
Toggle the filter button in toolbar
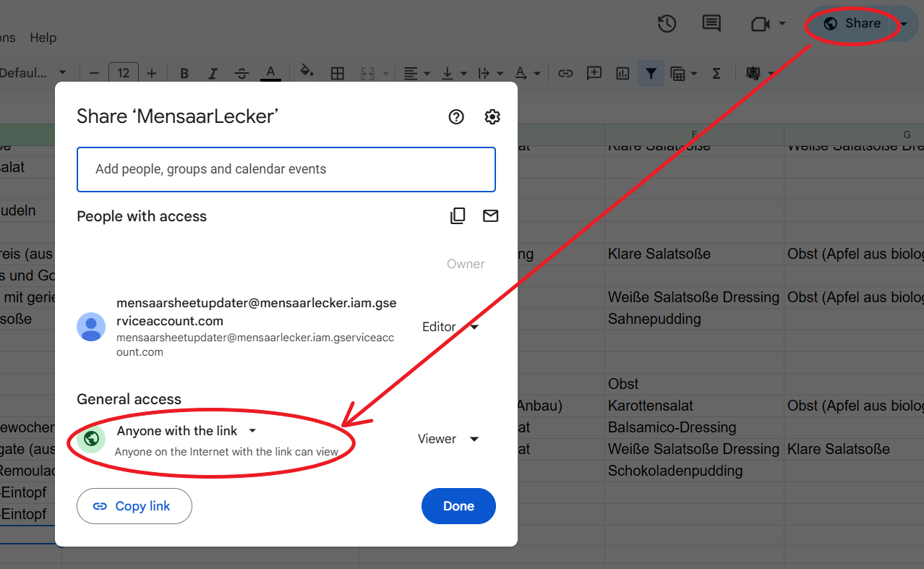[x=651, y=73]
